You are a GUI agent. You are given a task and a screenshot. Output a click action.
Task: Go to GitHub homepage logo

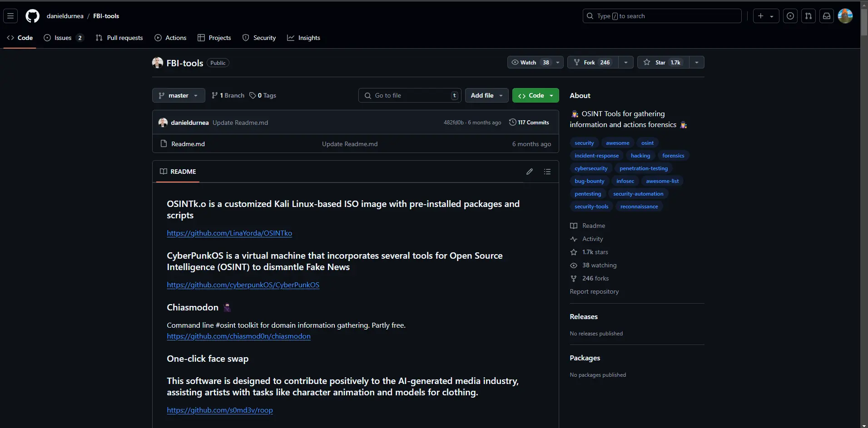click(x=32, y=16)
